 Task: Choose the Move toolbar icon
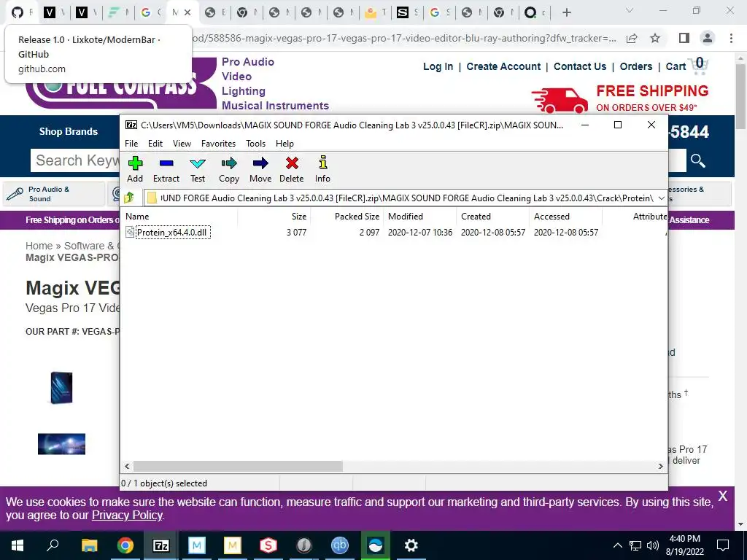[260, 169]
